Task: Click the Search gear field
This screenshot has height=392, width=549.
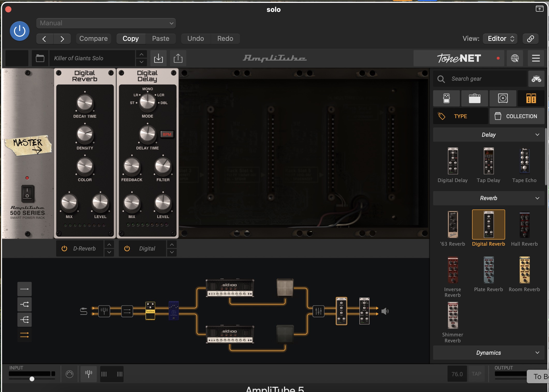Action: [480, 79]
